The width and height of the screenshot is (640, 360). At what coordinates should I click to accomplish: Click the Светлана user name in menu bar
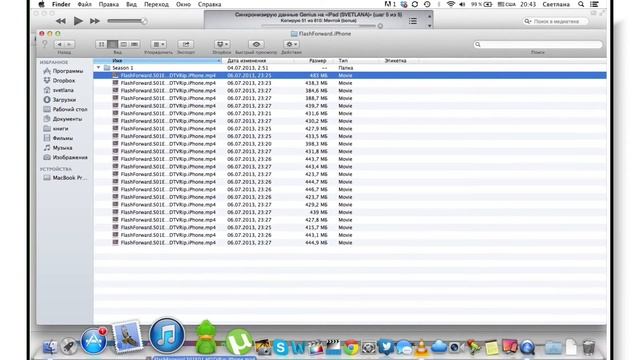click(556, 4)
